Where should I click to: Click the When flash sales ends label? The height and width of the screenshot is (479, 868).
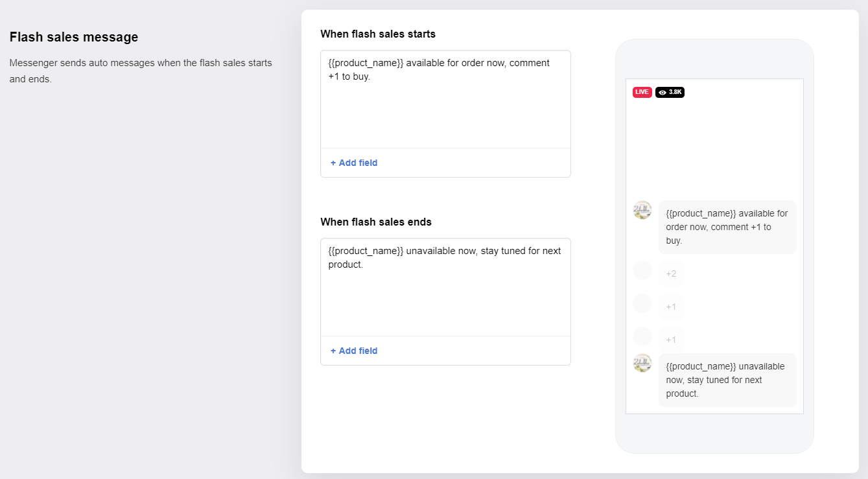376,222
